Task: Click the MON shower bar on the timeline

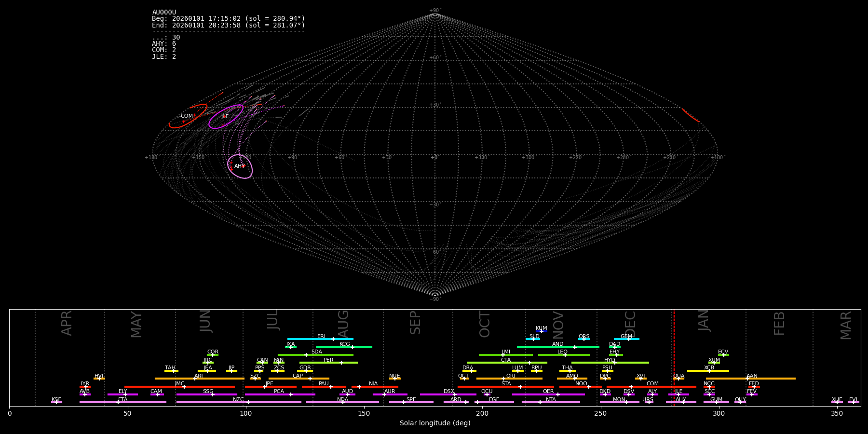Action: click(620, 402)
